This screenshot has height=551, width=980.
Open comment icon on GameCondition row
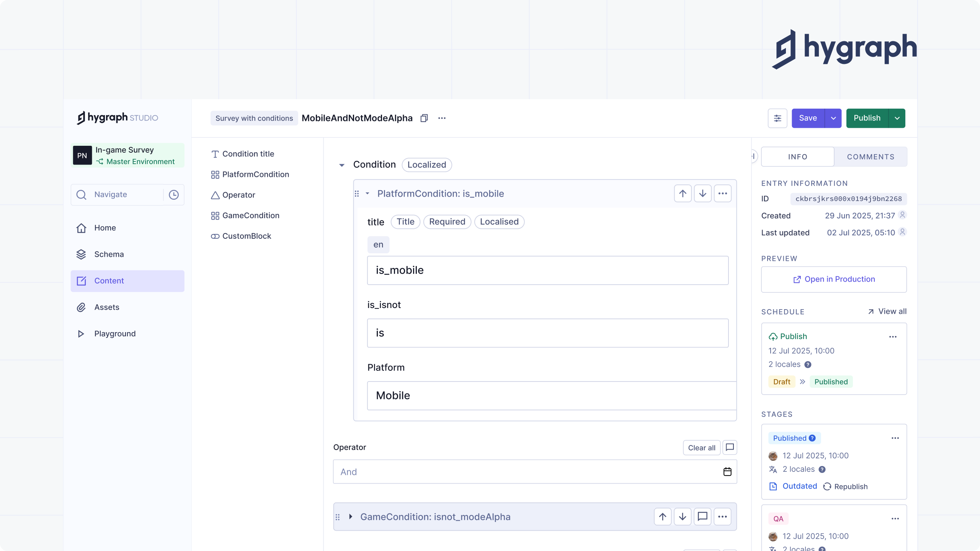coord(702,517)
